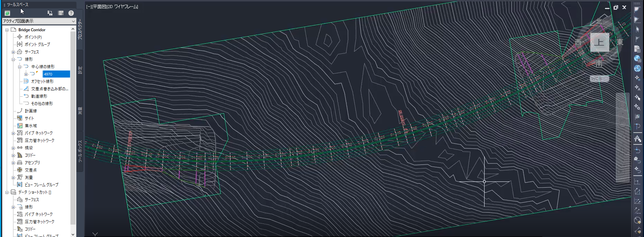Click 北 on the ViewCube compass
Image resolution: width=644 pixels, height=237 pixels.
click(599, 21)
